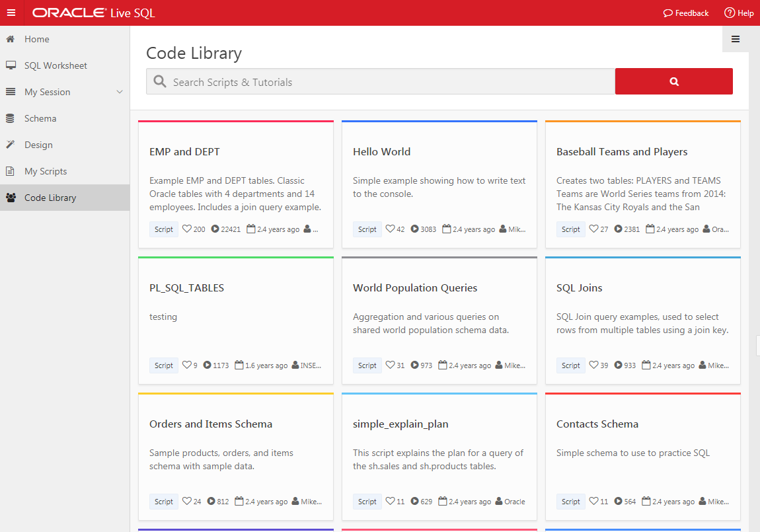Viewport: 760px width, 532px height.
Task: Click the run-count play icon on SQL Joins
Action: point(619,365)
